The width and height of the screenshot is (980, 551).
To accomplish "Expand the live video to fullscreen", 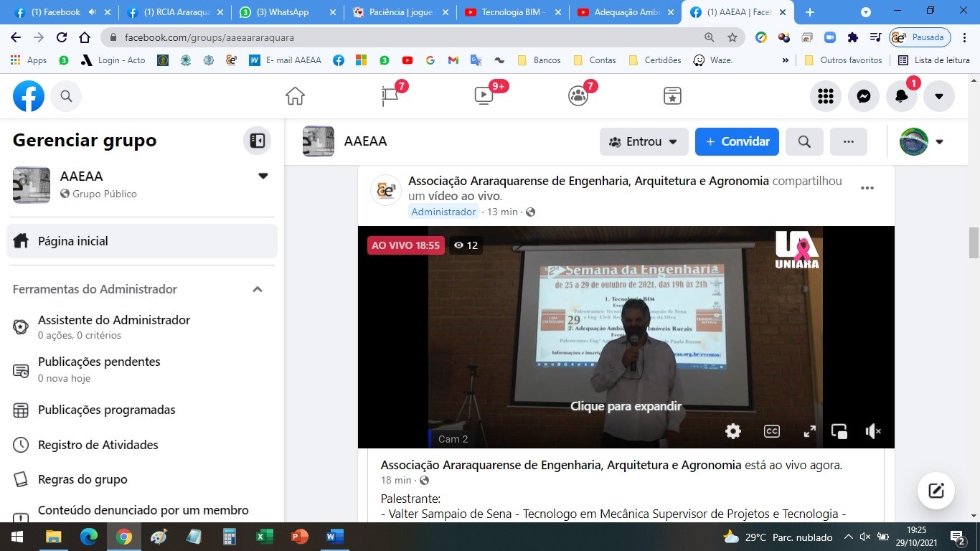I will tap(809, 431).
